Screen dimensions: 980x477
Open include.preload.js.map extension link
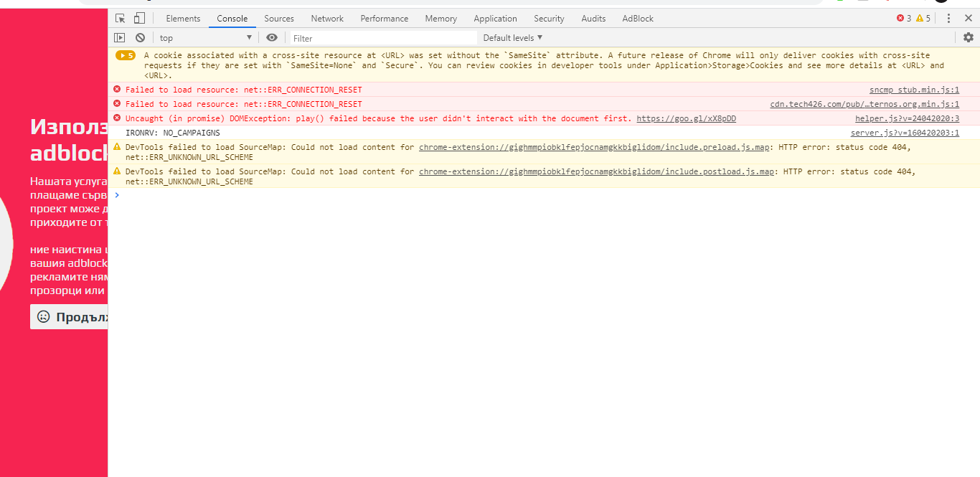[595, 147]
